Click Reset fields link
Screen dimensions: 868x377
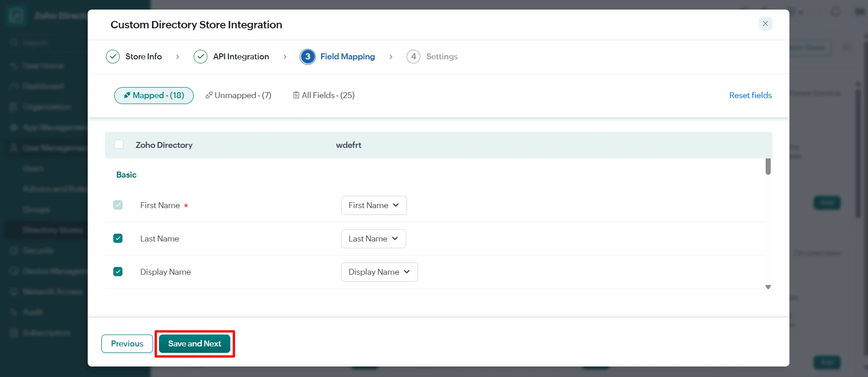[751, 95]
